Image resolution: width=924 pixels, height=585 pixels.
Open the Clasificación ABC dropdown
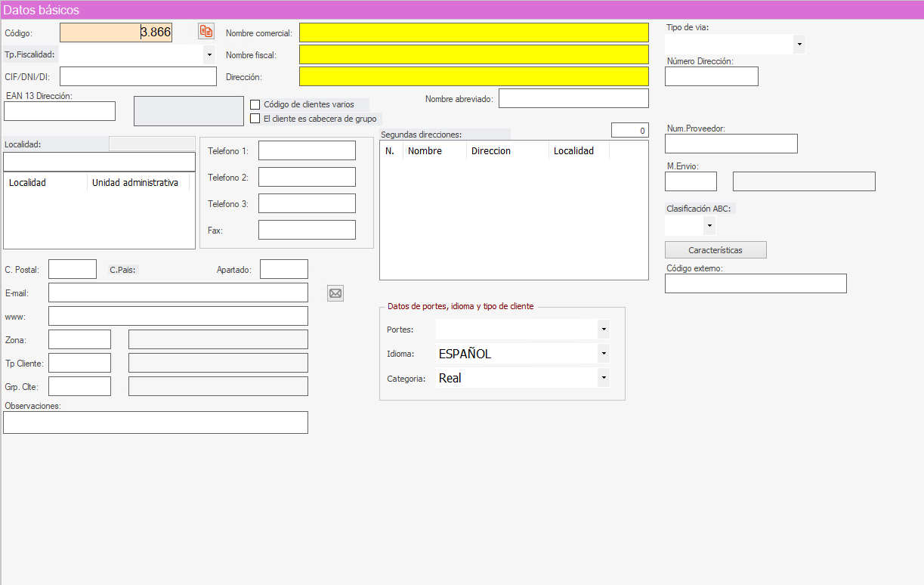click(709, 225)
